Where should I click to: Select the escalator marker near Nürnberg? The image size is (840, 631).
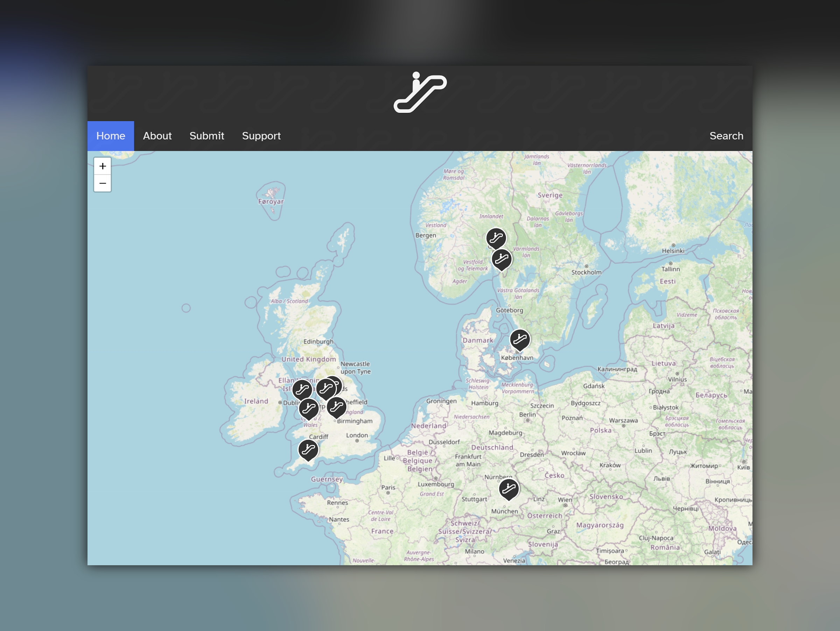509,489
